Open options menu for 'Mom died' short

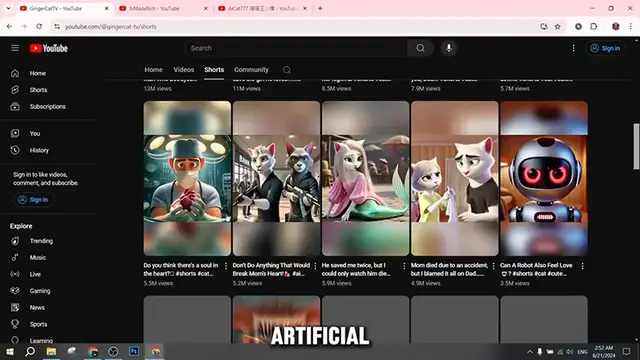[x=493, y=266]
